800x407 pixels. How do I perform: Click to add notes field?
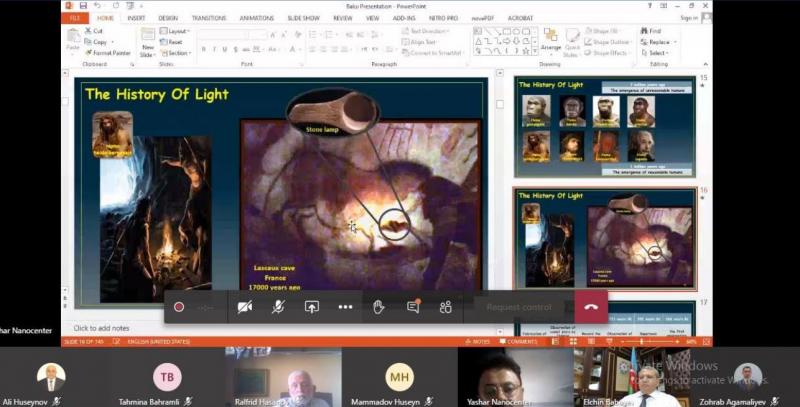102,328
